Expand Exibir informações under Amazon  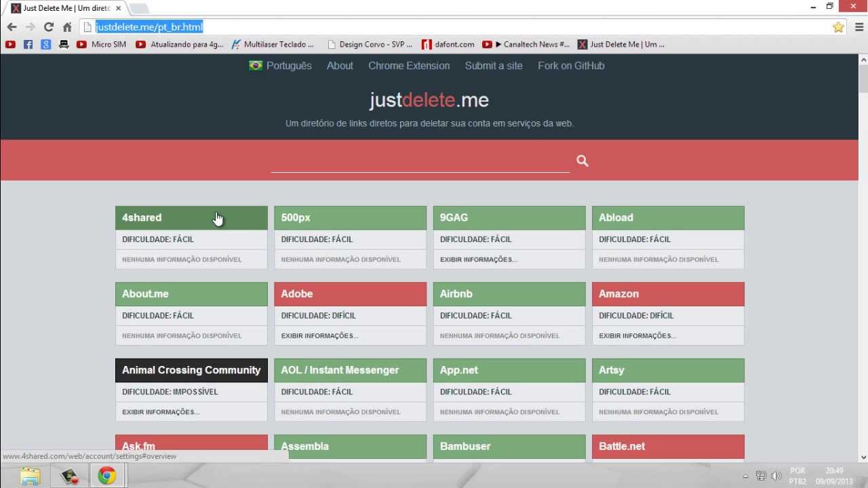637,335
